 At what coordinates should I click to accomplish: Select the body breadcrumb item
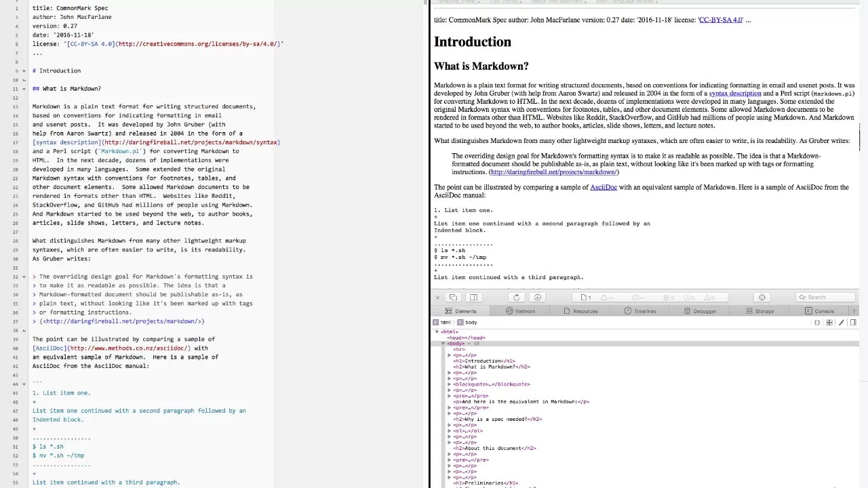point(467,323)
